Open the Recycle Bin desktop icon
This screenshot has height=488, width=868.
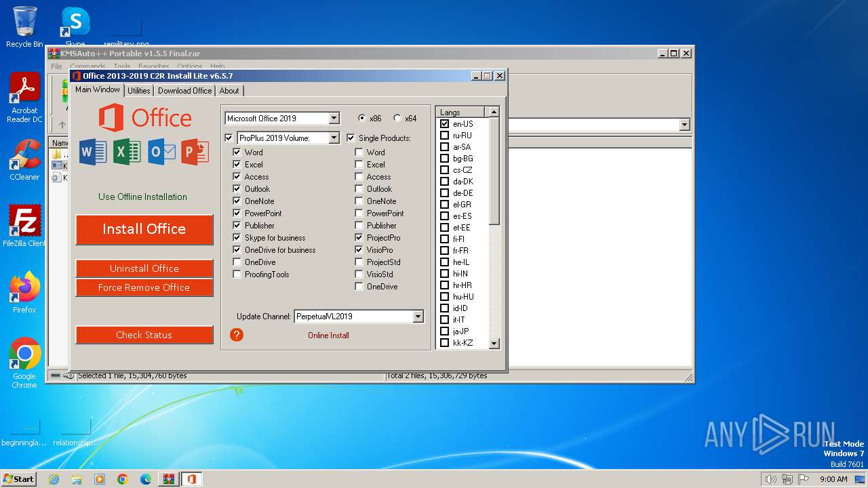tap(24, 26)
